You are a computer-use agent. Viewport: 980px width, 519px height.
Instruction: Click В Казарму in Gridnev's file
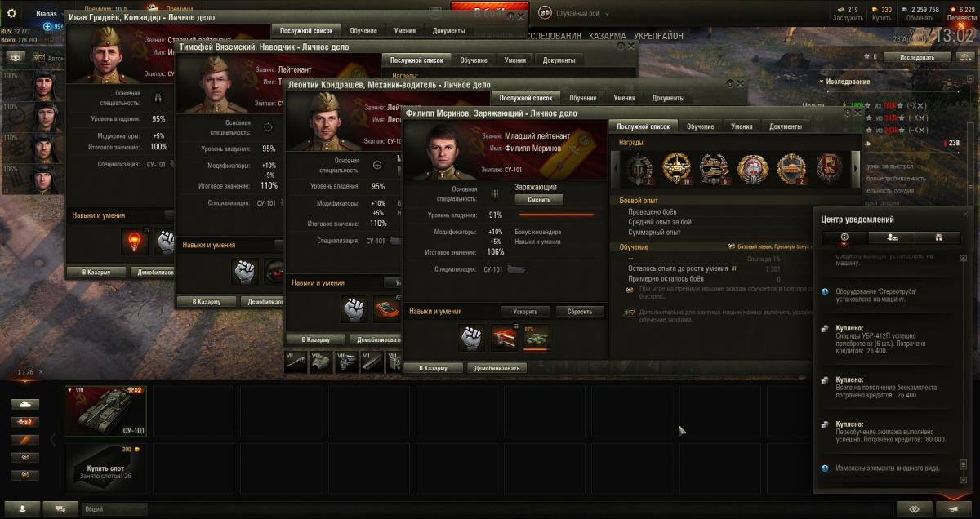coord(96,272)
